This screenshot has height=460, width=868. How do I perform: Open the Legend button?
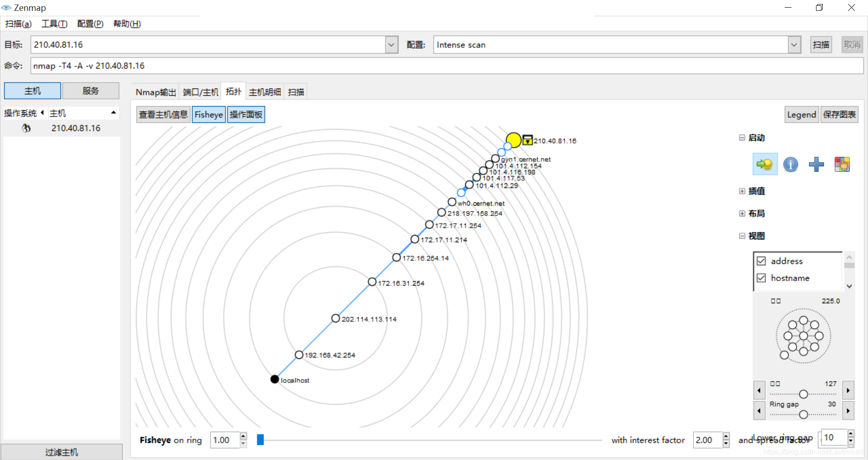pos(802,115)
